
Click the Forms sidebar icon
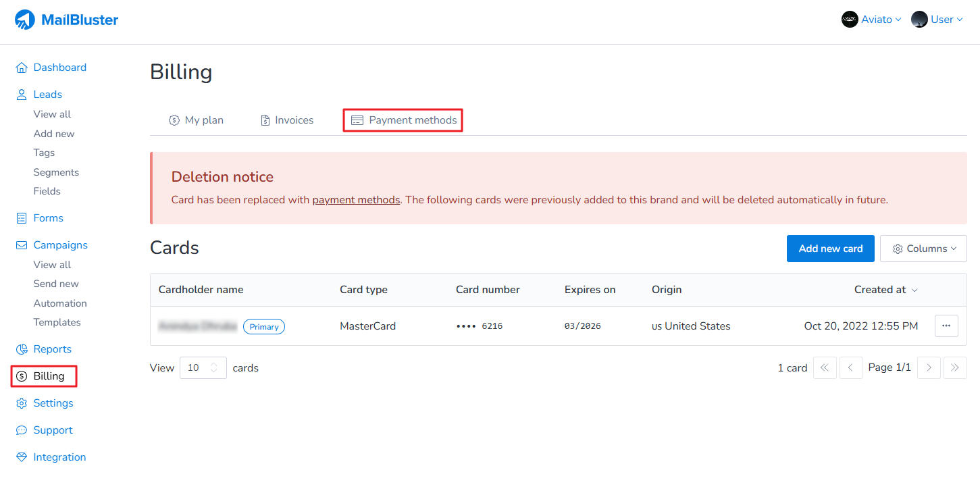22,218
